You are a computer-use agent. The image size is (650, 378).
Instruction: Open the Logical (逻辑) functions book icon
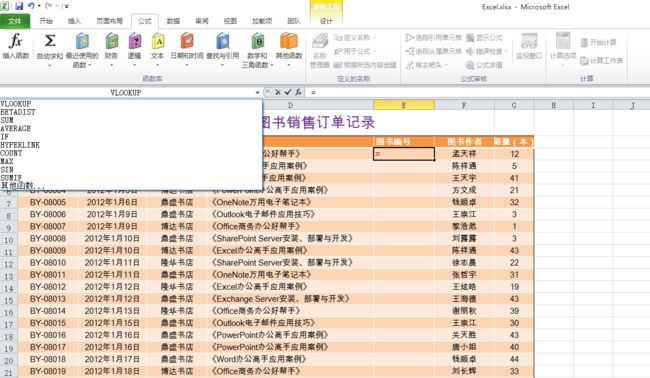[x=135, y=41]
